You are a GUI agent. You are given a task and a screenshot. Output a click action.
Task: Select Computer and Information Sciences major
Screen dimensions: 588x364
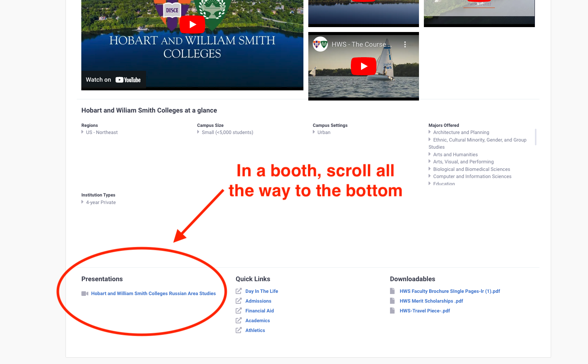click(x=472, y=177)
